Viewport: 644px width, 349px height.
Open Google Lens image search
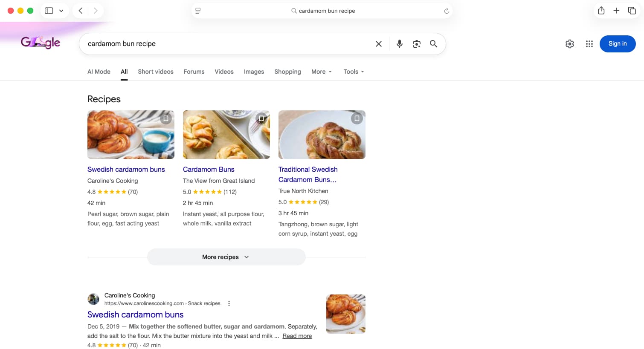click(x=416, y=43)
